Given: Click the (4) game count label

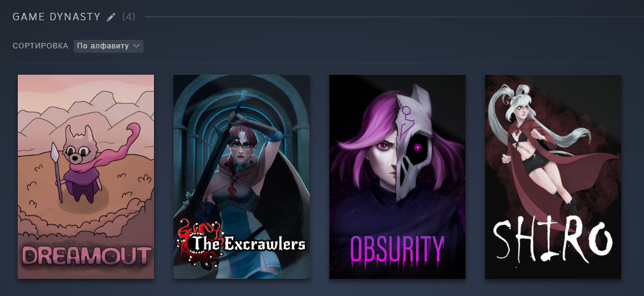Looking at the screenshot, I should (129, 17).
